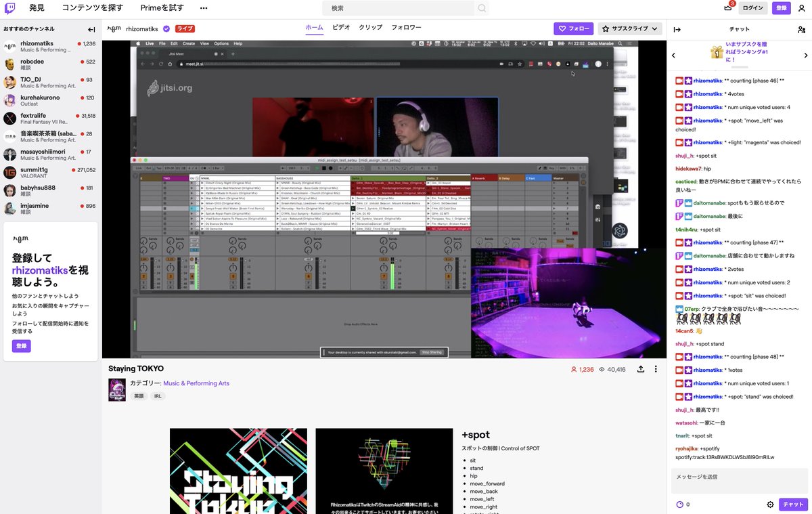The image size is (812, 514).
Task: Follow the channel with フォロー button
Action: pos(573,29)
